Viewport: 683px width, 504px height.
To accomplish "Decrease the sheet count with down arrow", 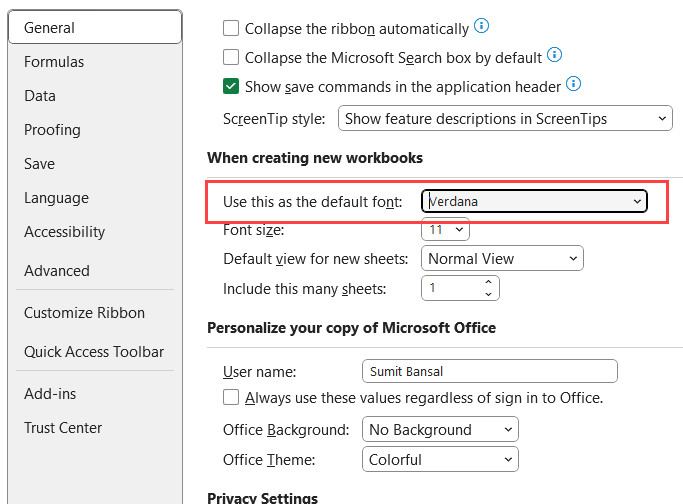I will (x=488, y=294).
